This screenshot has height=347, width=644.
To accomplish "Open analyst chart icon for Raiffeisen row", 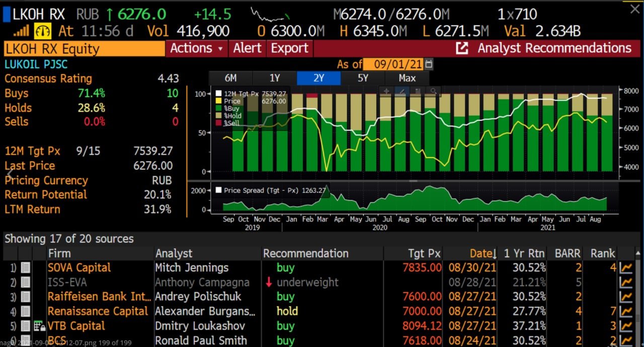I will (x=626, y=297).
